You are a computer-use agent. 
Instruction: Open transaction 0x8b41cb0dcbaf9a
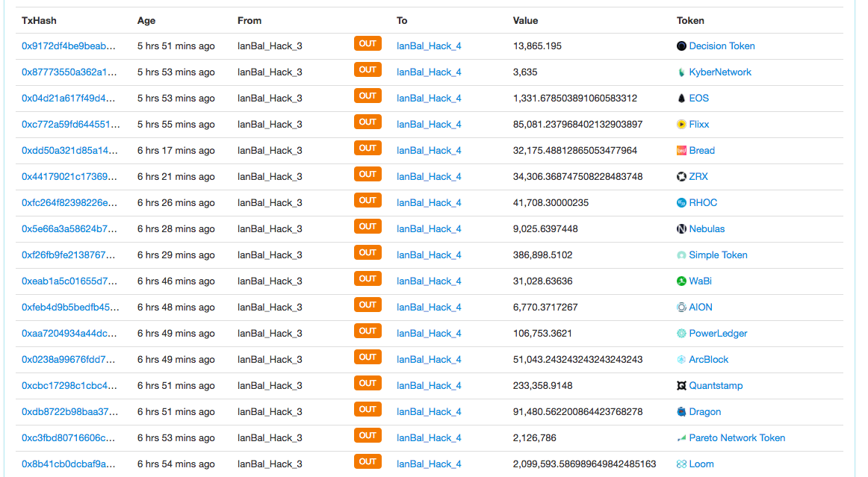coord(69,464)
